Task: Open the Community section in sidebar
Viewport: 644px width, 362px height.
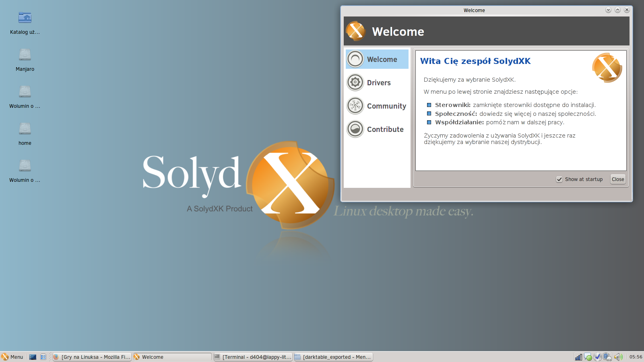Action: click(377, 106)
